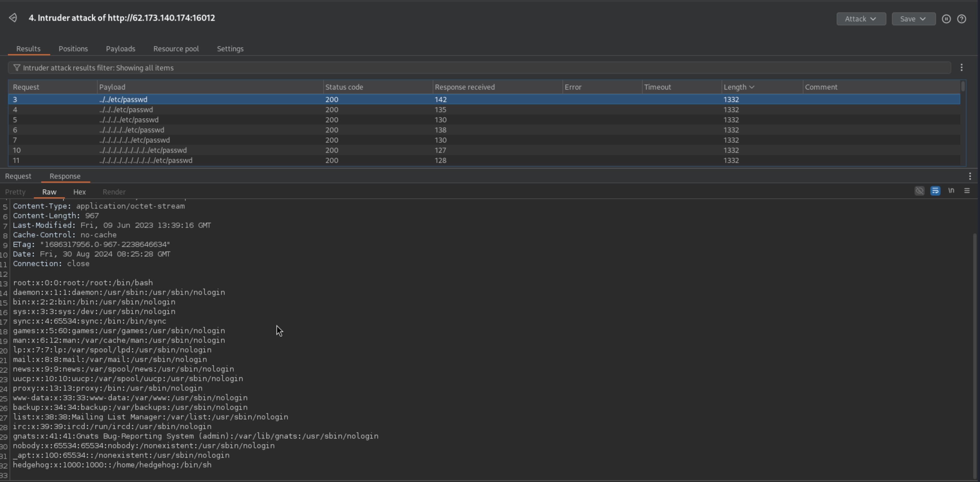Click the results filter 'Showing all items' bar
Screen dimensions: 980x482
pyautogui.click(x=456, y=68)
